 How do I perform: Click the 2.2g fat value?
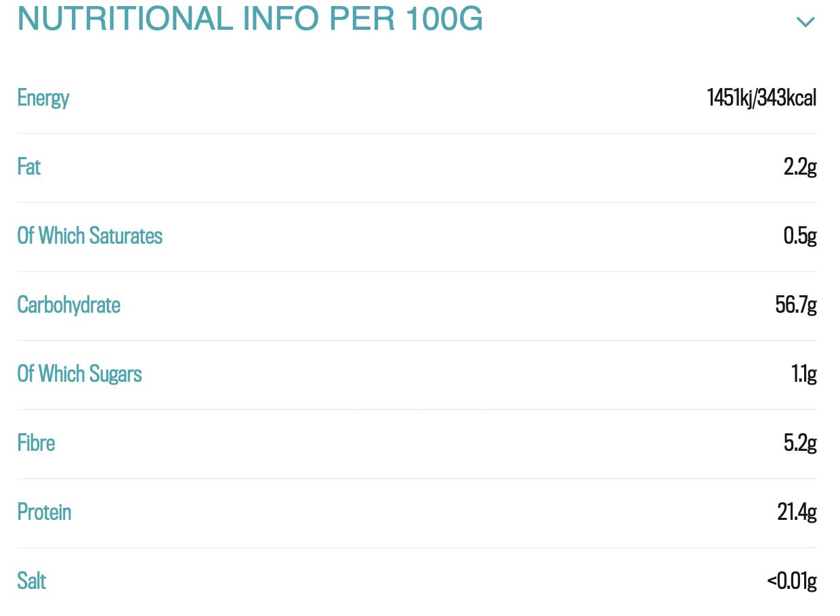800,167
